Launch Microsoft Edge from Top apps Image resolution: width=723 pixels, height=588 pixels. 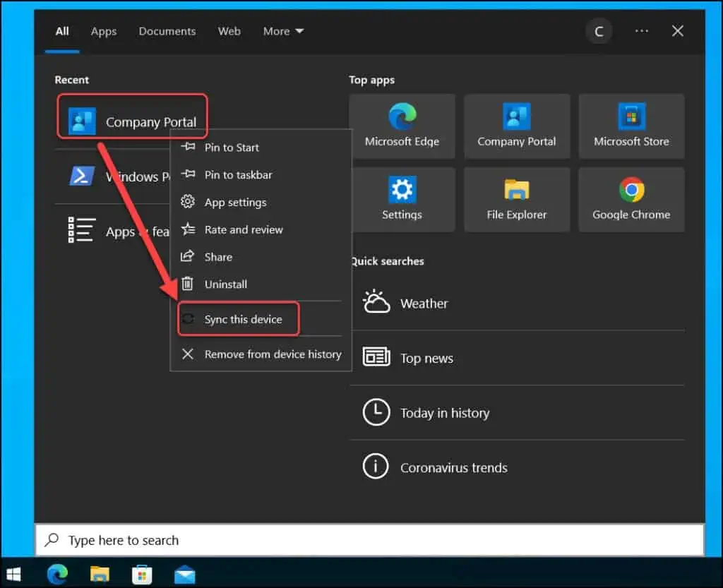pyautogui.click(x=402, y=126)
